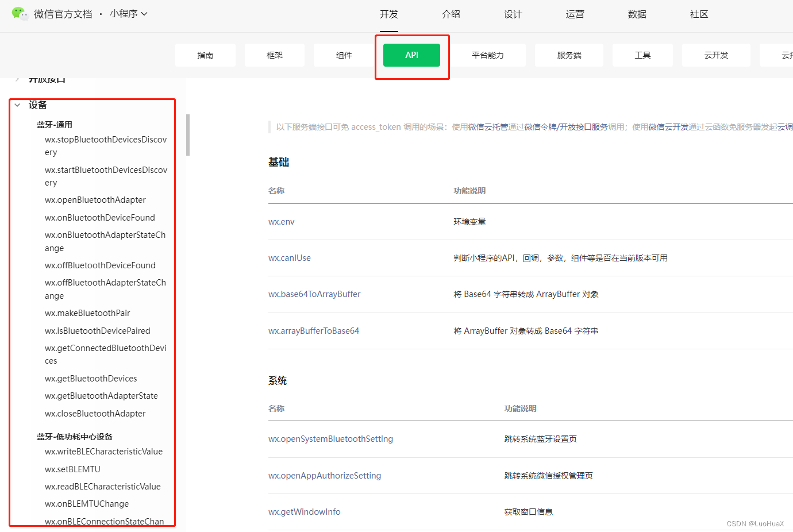Screen dimensions: 793x532
Task: Click the sidebar scrollbar thumb
Action: [188, 135]
